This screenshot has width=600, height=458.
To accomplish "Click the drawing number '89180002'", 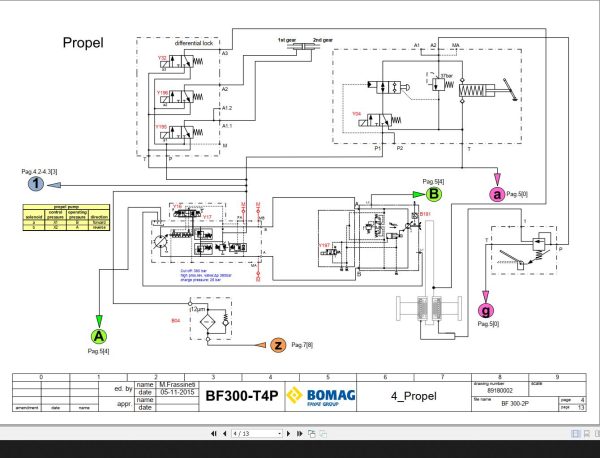I will coord(500,391).
